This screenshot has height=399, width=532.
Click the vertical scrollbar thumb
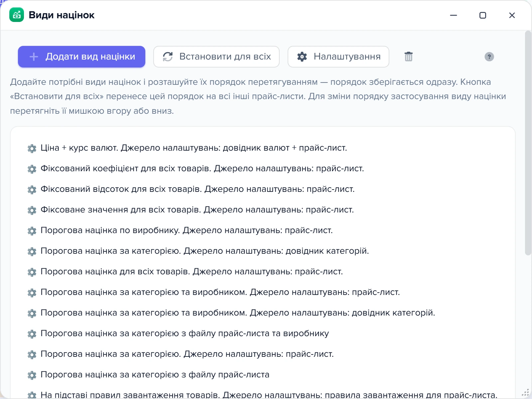[528, 143]
